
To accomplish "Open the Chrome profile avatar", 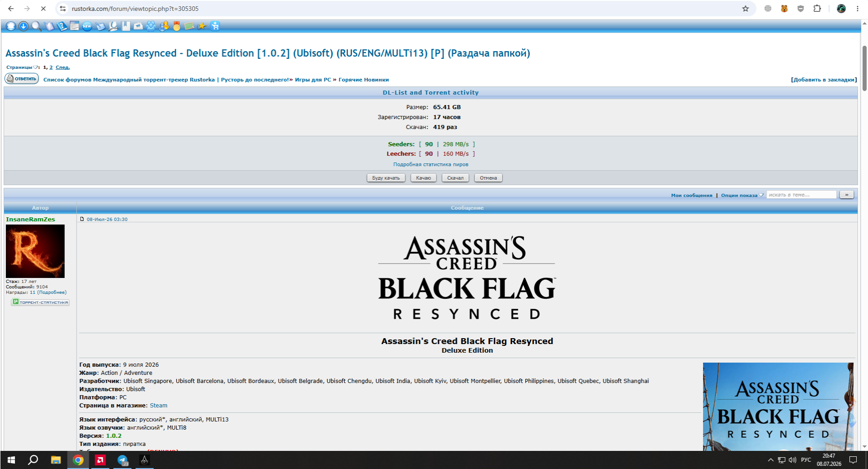I will coord(841,9).
